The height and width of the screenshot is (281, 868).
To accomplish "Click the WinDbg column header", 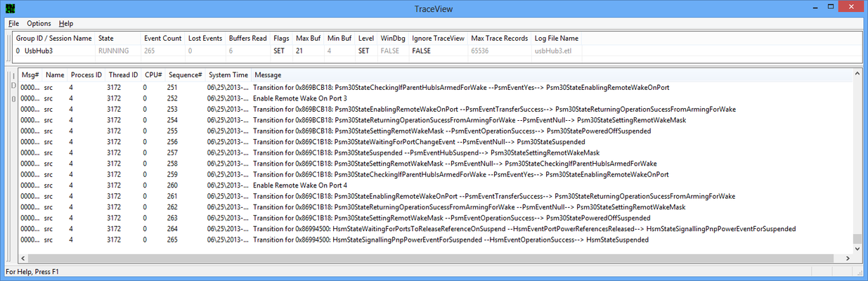I will (x=393, y=38).
